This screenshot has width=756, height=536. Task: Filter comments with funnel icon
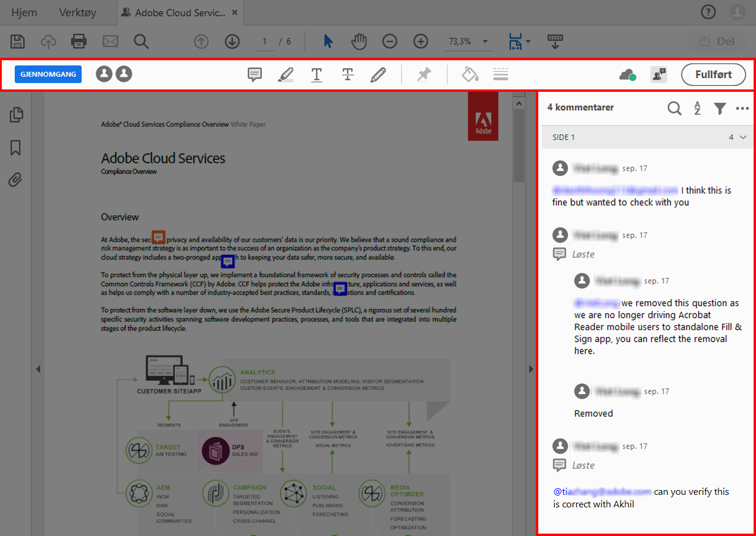click(720, 108)
